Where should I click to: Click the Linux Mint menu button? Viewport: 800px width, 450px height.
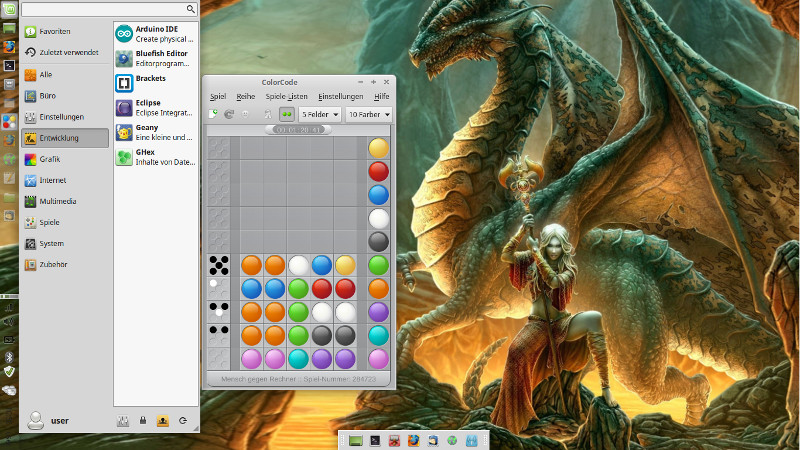[x=9, y=9]
